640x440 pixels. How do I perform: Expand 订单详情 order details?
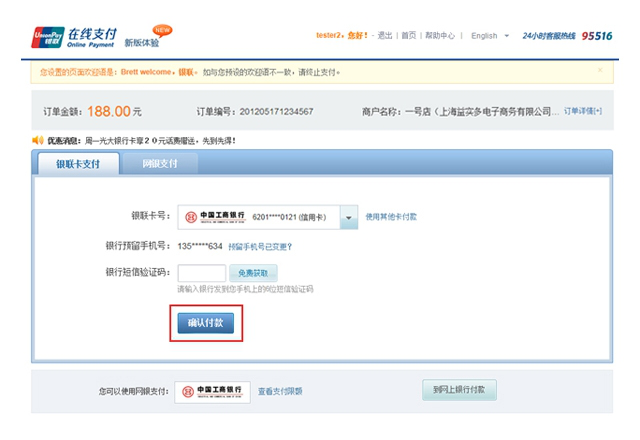coord(582,111)
